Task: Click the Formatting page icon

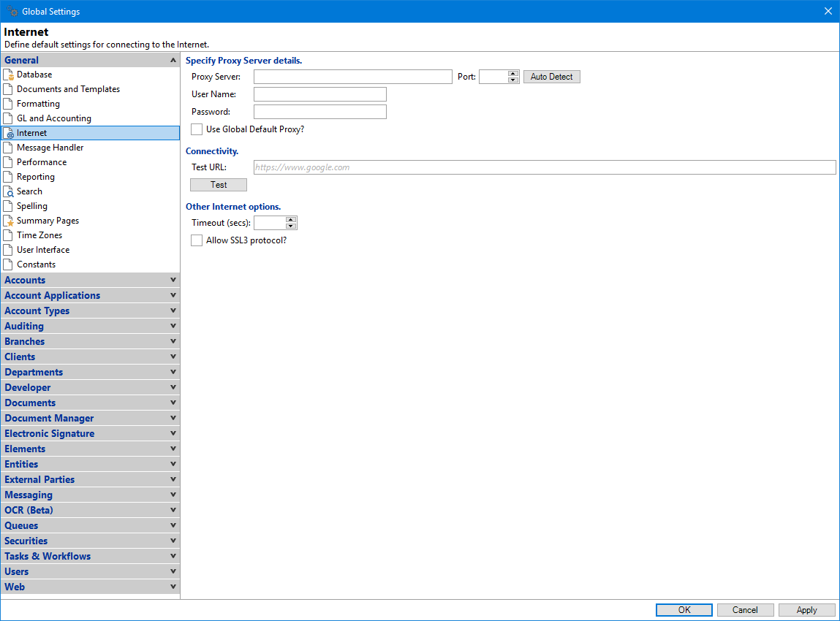Action: [8, 103]
